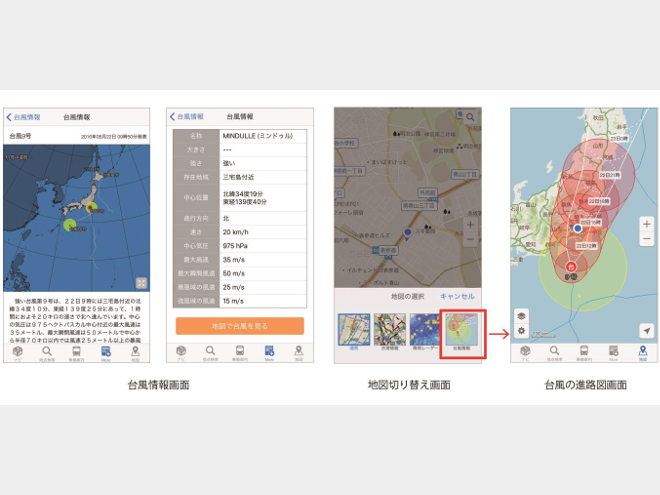The image size is (660, 495).
Task: Zoom in on the typhoon path map
Action: (647, 224)
